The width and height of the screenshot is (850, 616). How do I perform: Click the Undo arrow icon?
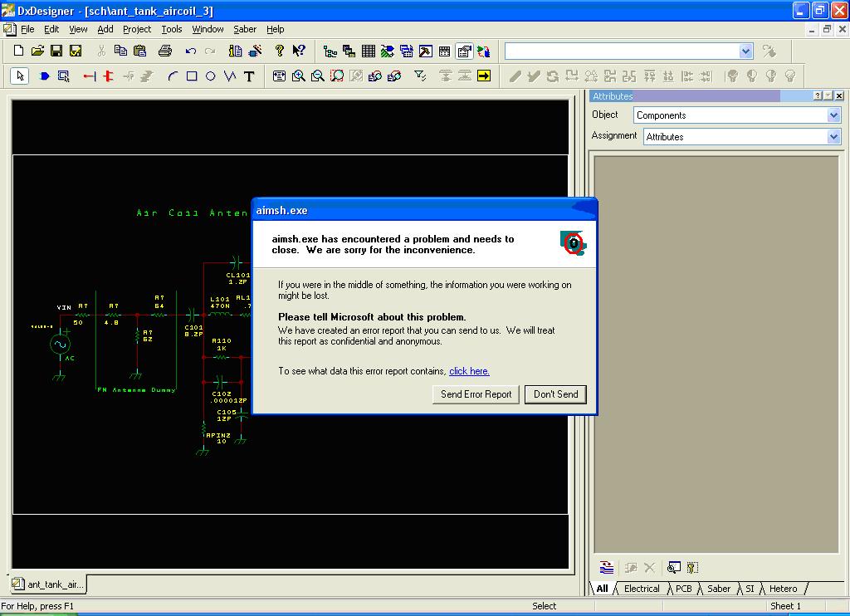pyautogui.click(x=191, y=51)
